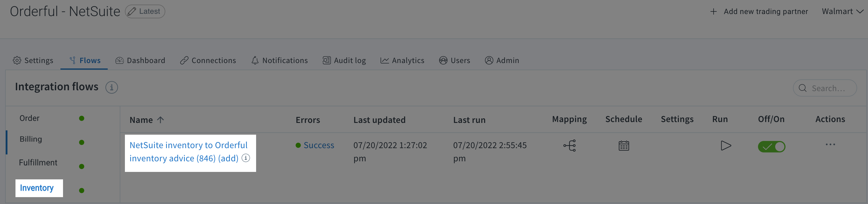Select the Billing flow group

(31, 139)
